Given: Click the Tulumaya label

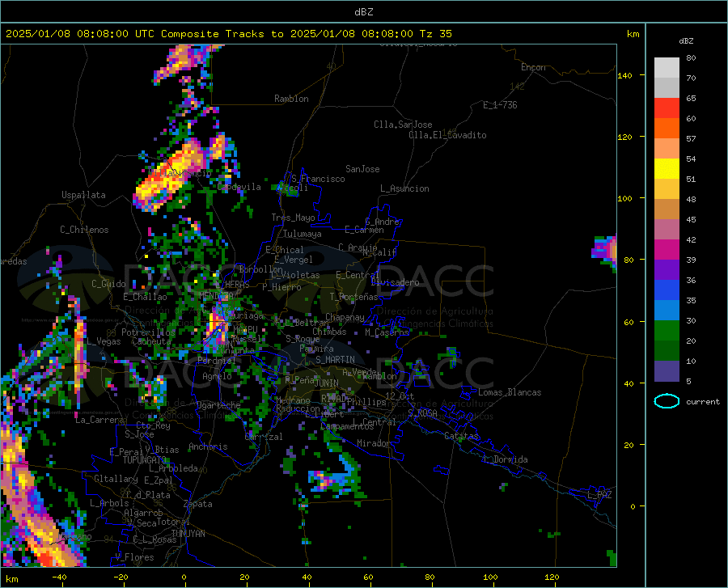Looking at the screenshot, I should click(x=303, y=234).
